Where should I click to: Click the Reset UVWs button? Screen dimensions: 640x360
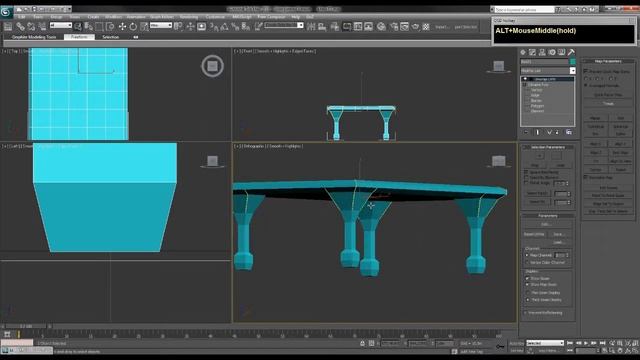coord(534,234)
